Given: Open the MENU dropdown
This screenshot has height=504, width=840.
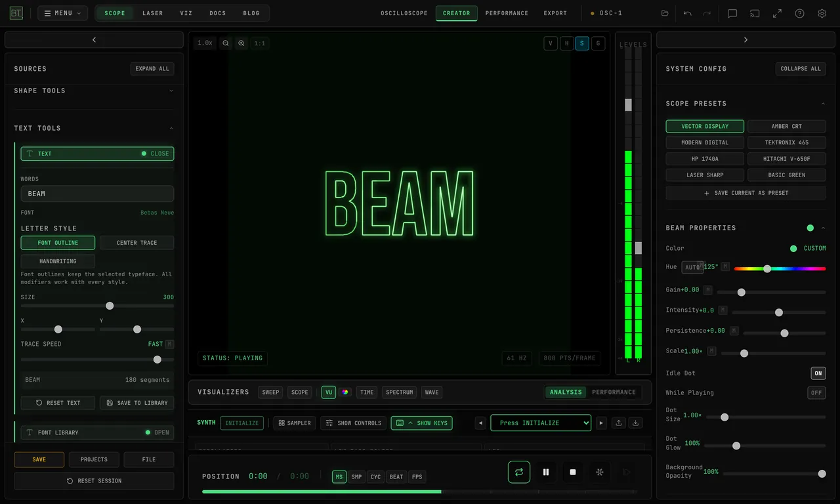Looking at the screenshot, I should coord(63,13).
